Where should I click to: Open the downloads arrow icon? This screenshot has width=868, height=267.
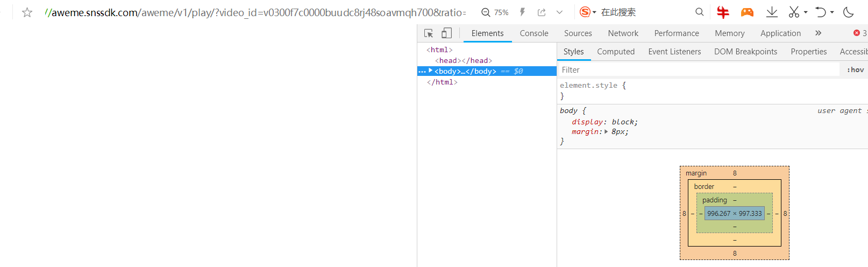click(772, 12)
